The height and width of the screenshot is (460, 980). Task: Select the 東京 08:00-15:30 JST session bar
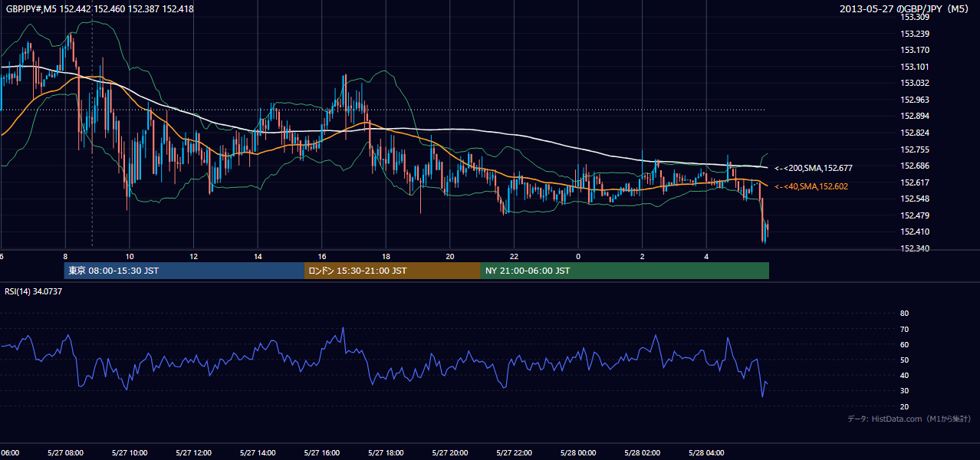(x=184, y=271)
